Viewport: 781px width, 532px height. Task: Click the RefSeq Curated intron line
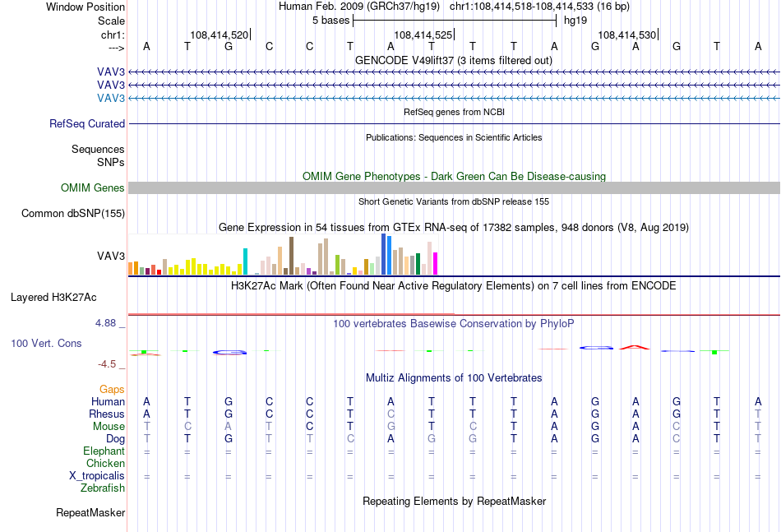[x=455, y=123]
